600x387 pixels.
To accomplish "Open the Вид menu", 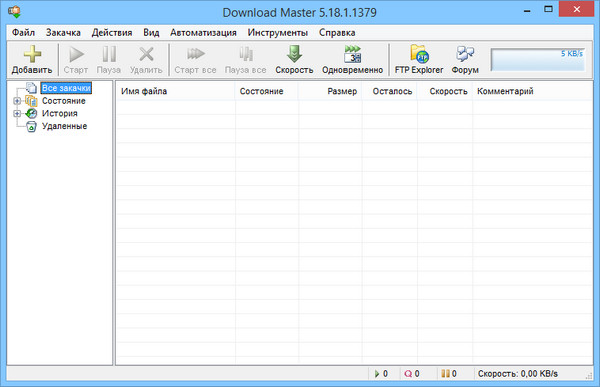I will (151, 33).
